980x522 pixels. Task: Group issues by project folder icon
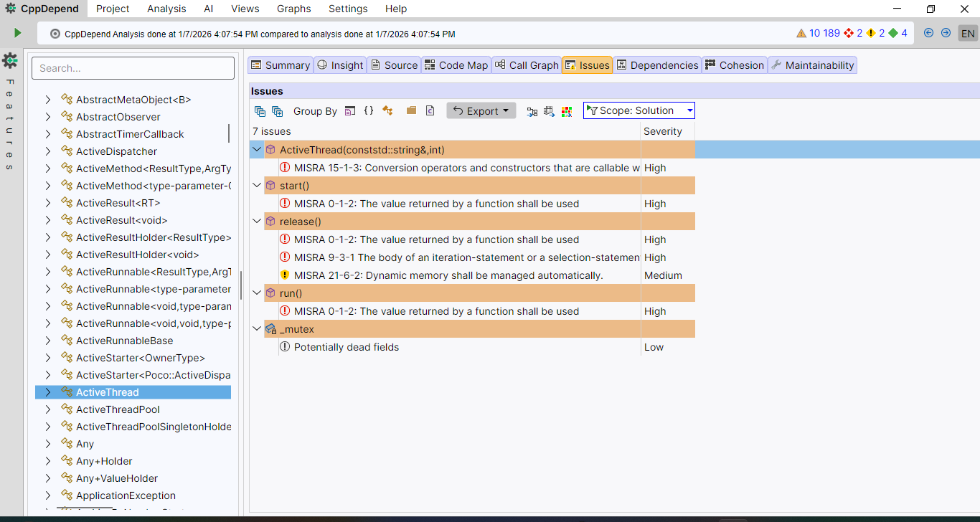[411, 111]
